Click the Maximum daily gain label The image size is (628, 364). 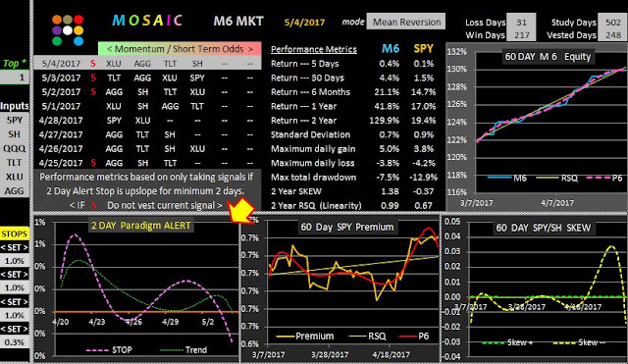pyautogui.click(x=313, y=149)
